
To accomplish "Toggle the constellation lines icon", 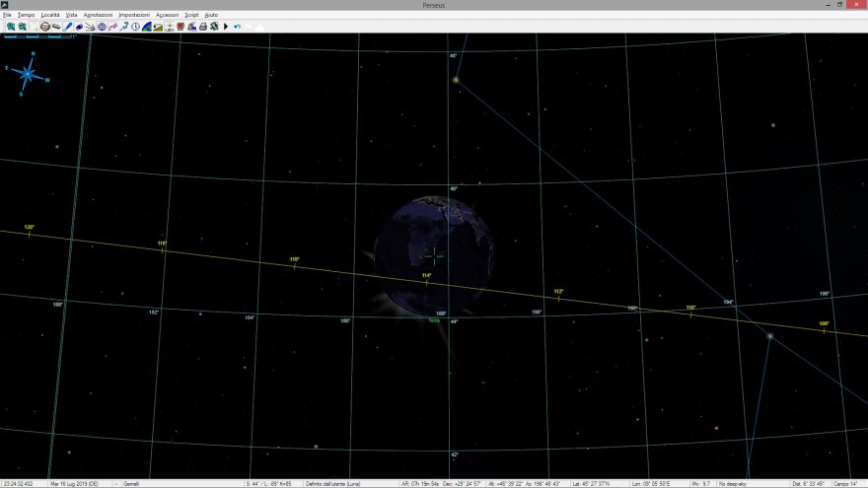I will coord(112,27).
